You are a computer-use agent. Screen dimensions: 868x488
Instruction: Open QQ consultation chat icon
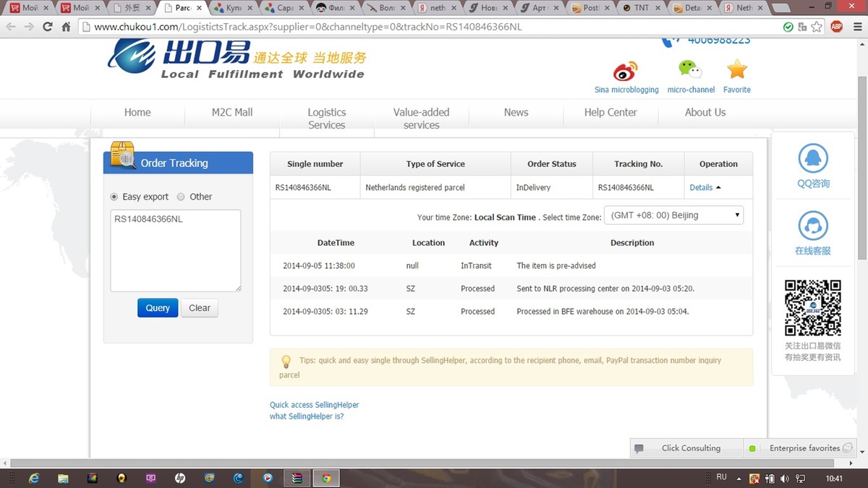813,160
